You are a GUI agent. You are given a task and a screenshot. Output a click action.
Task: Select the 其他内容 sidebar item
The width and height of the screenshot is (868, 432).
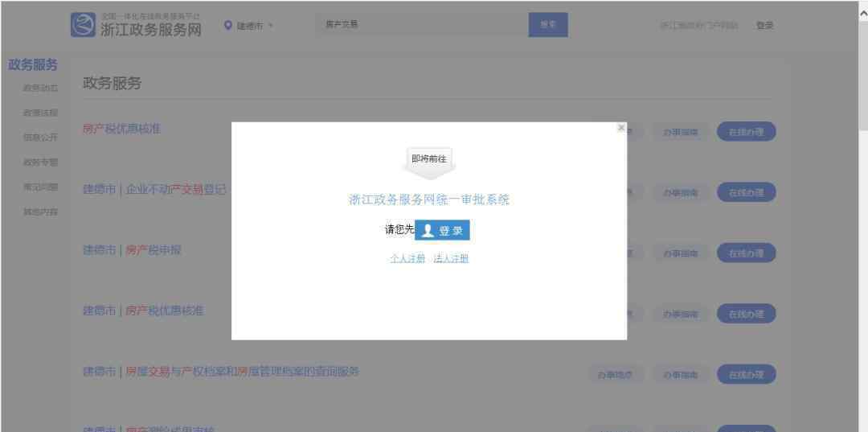40,212
